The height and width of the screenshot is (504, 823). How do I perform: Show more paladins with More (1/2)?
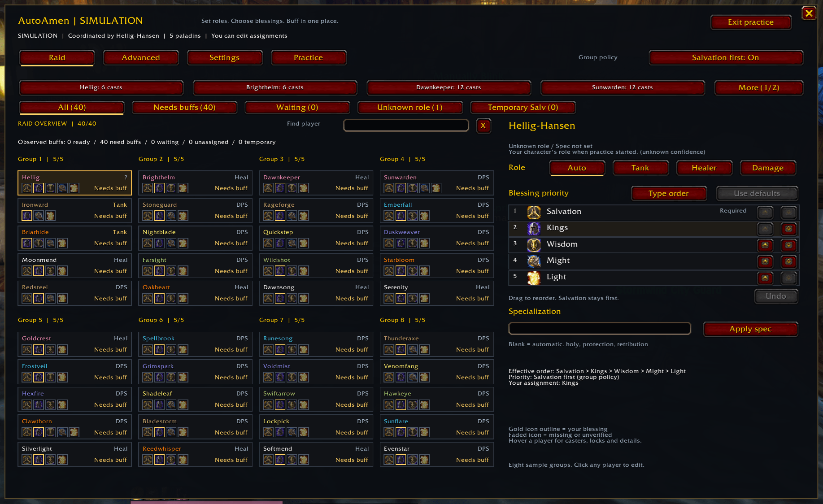pos(759,88)
